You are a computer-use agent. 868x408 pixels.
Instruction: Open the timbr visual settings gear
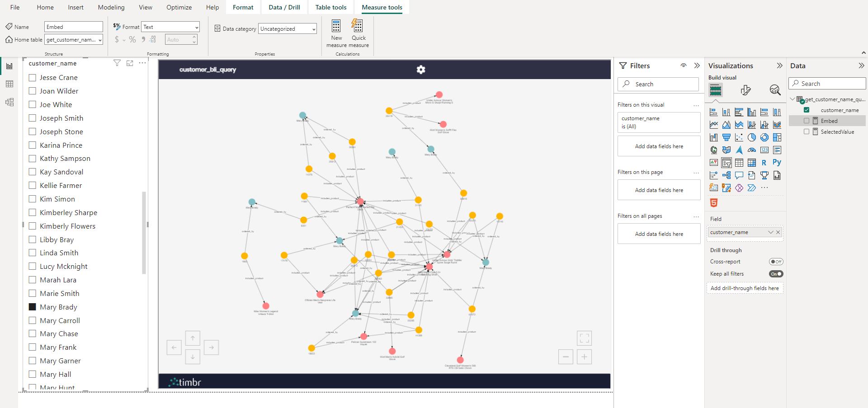(x=421, y=70)
